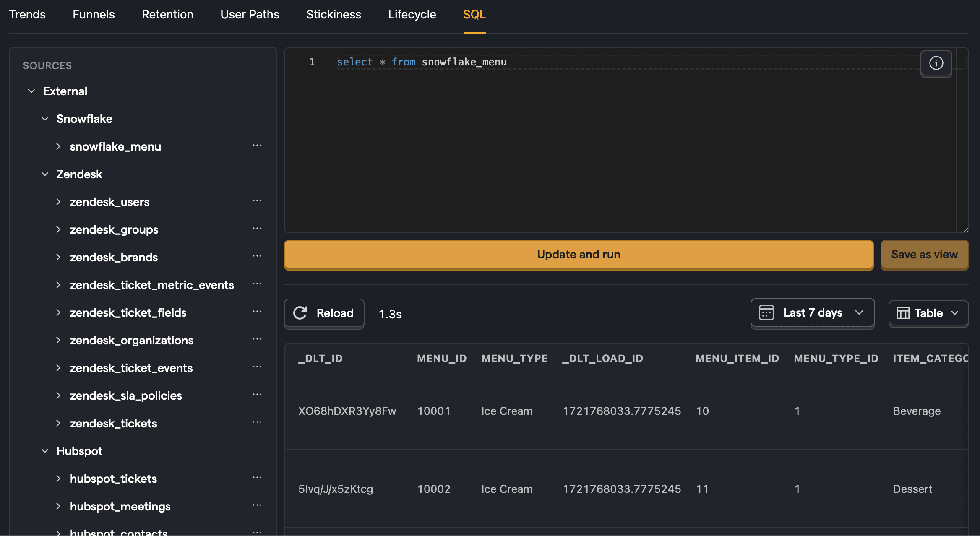Open more options for zendesk_groups
This screenshot has height=536, width=980.
click(x=257, y=229)
